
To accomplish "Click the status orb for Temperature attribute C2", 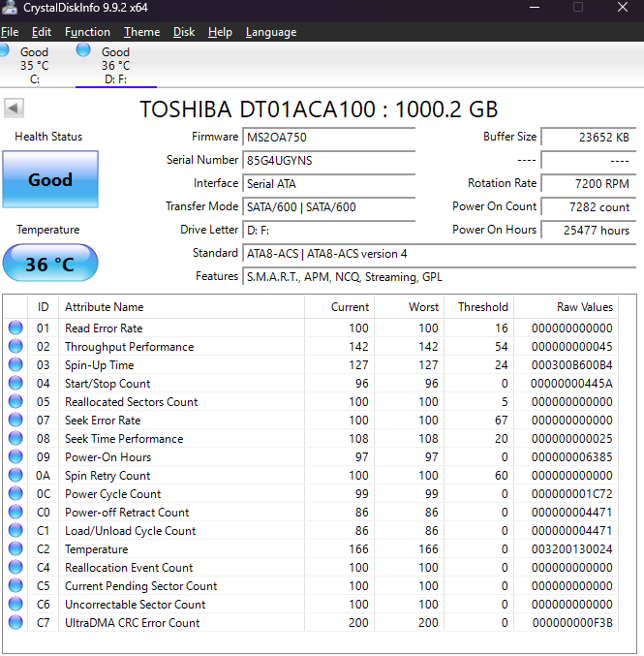I will coord(15,548).
